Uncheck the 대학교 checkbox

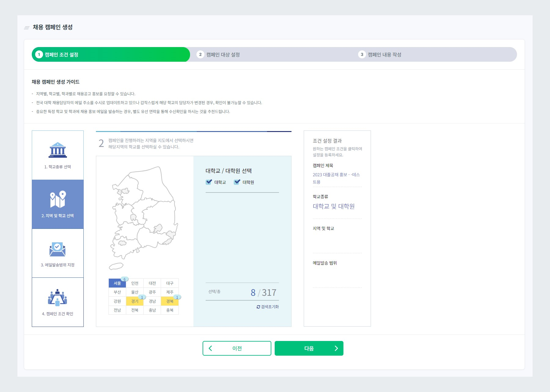pyautogui.click(x=209, y=182)
